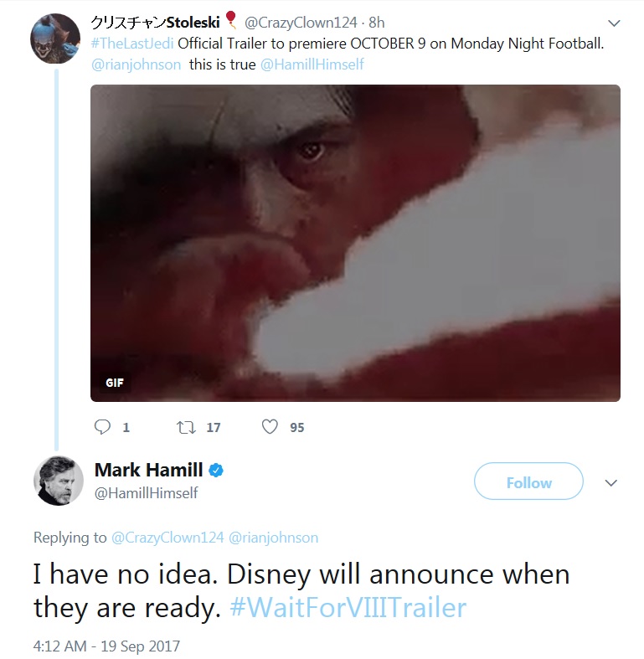Play the GIF in the tweet
The width and height of the screenshot is (644, 659).
click(x=355, y=243)
